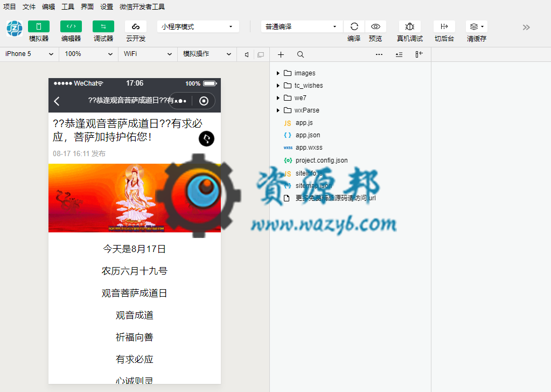Open the 100% zoom dropdown
The image size is (551, 392).
pyautogui.click(x=88, y=54)
